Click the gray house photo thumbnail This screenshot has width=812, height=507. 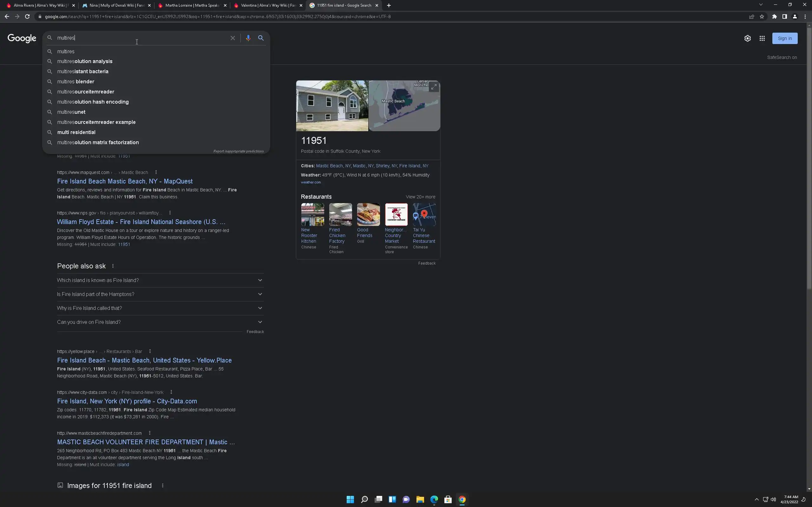(x=332, y=106)
